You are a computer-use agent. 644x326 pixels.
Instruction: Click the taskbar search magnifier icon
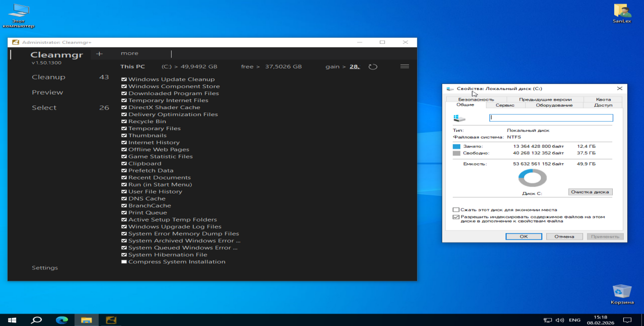pyautogui.click(x=36, y=320)
